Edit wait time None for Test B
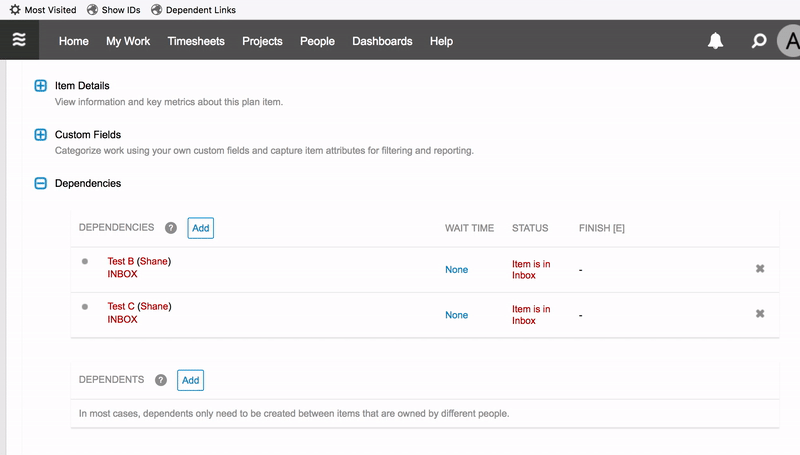Viewport: 800px width, 455px height. point(456,269)
